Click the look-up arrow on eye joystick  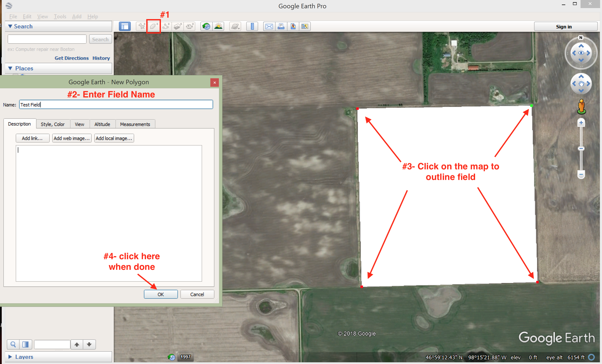581,46
